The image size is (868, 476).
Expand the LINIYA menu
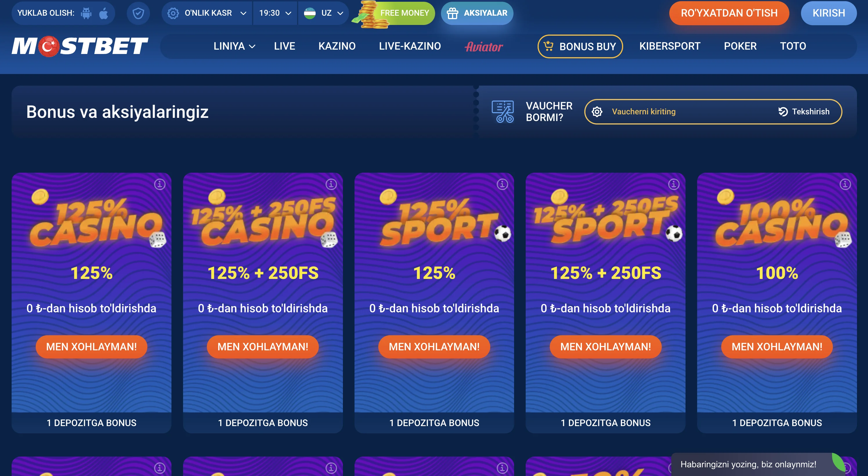[x=234, y=46]
